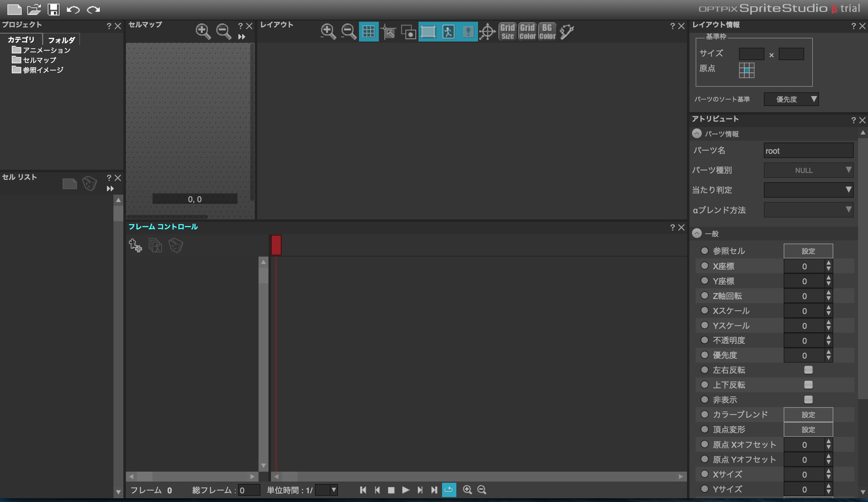Click the folder icon in Cell List panel
Viewport: 868px width, 502px height.
click(69, 184)
